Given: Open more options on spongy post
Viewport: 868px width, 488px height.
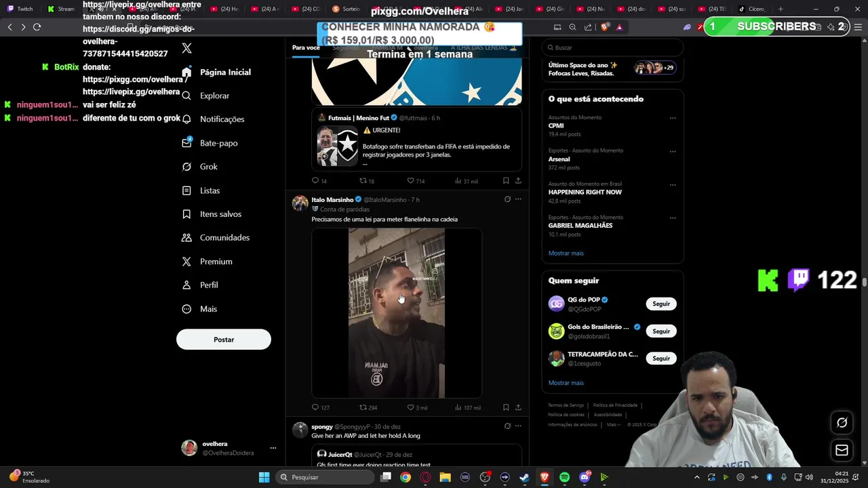Looking at the screenshot, I should pyautogui.click(x=518, y=426).
